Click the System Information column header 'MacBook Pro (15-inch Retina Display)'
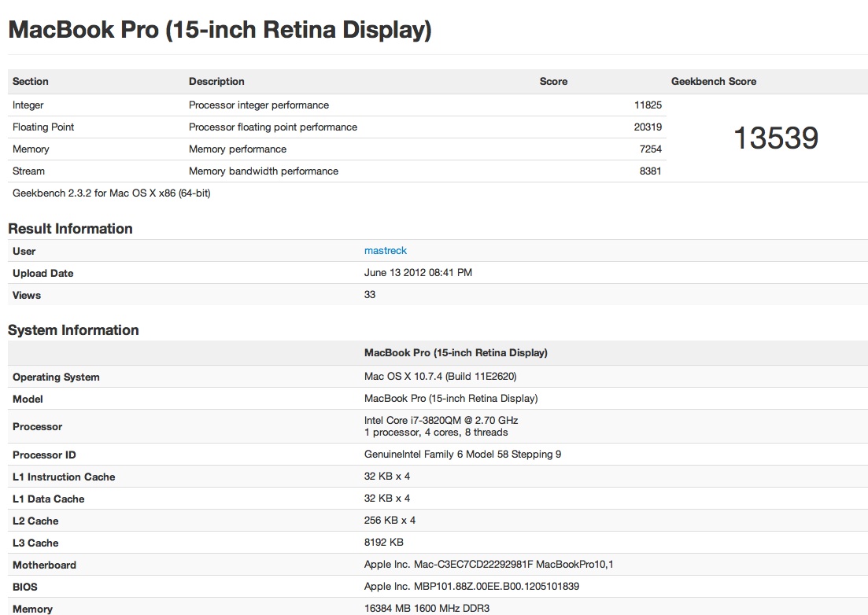The height and width of the screenshot is (615, 868). (456, 353)
